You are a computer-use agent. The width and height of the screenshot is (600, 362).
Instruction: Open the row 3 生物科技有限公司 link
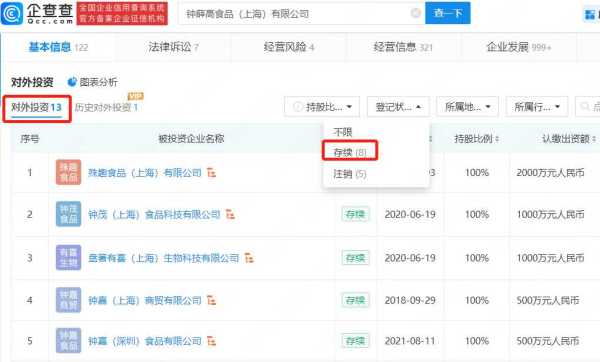(164, 258)
